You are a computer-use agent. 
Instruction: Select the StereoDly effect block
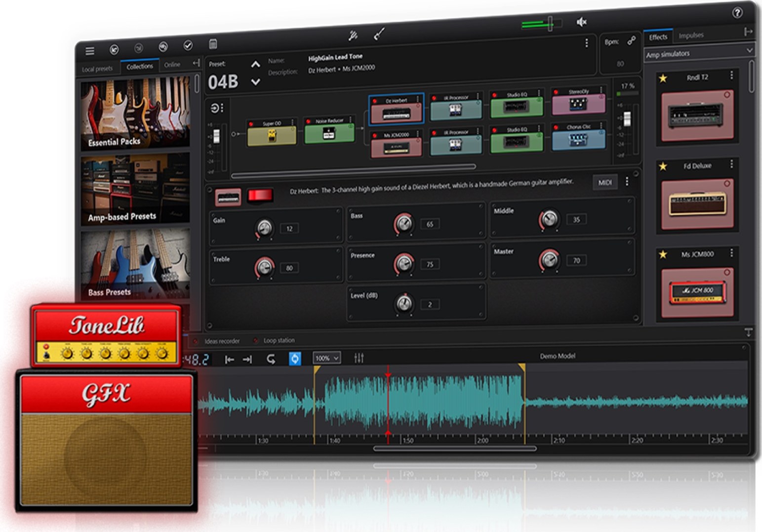click(578, 102)
